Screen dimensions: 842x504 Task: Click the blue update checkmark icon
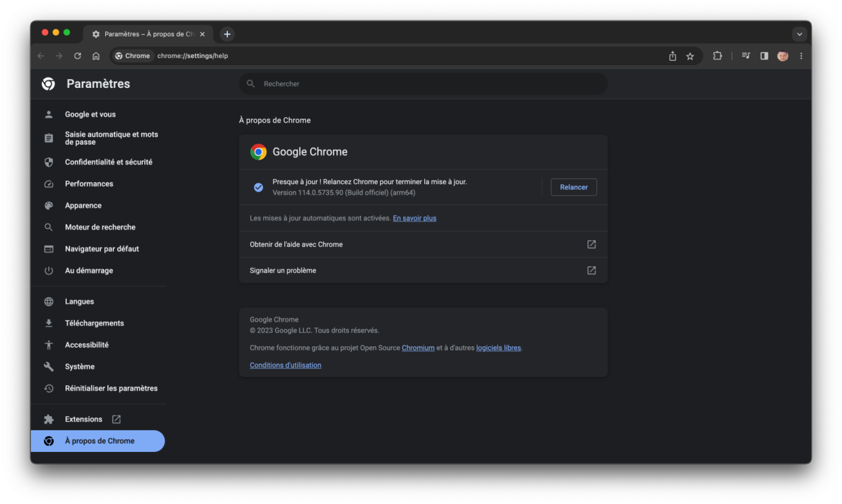click(258, 187)
